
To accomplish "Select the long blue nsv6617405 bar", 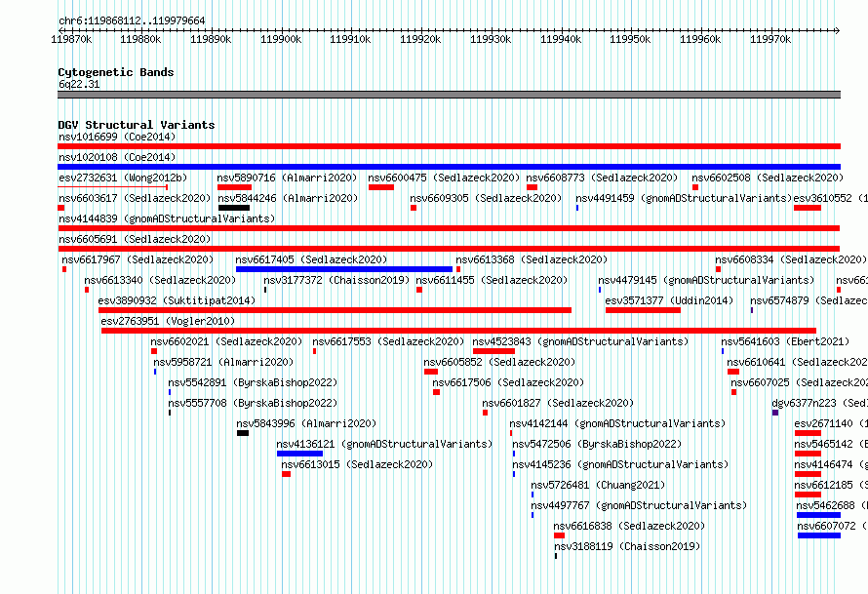I will coord(343,269).
